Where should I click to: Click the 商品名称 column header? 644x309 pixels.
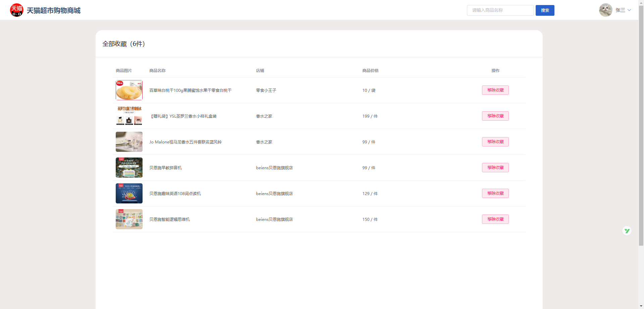point(157,71)
